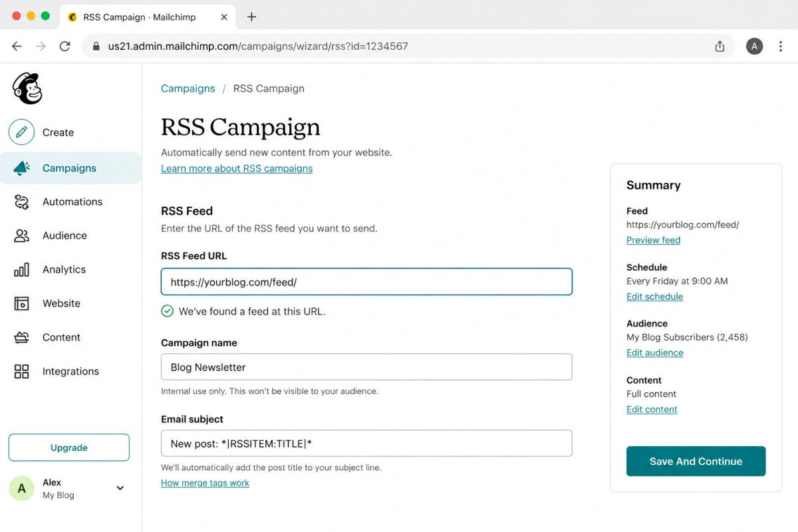Click the site lock icon
This screenshot has height=532, width=798.
[x=96, y=47]
